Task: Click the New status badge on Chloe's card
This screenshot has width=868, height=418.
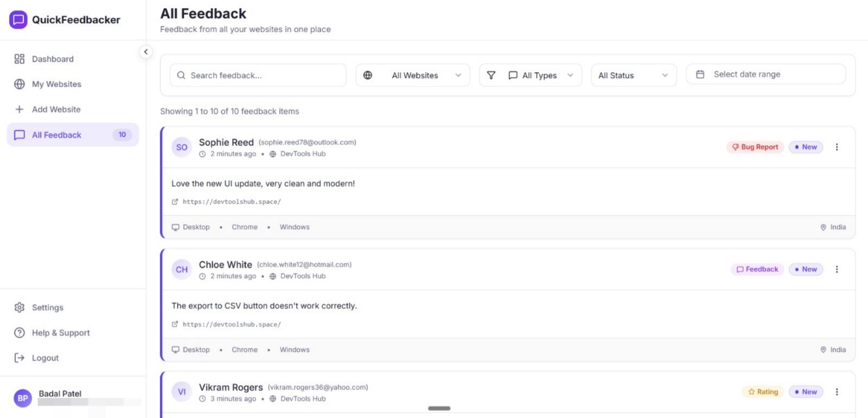Action: click(x=806, y=269)
